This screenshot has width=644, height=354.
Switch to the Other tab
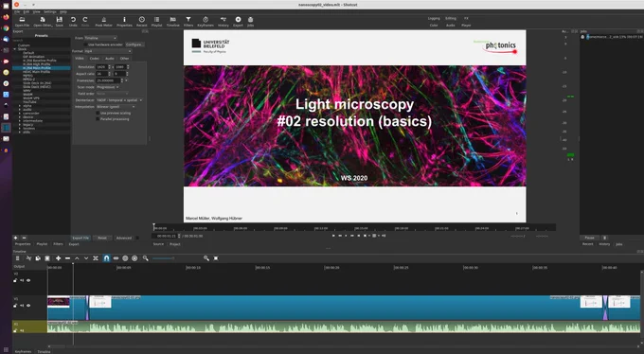[124, 59]
